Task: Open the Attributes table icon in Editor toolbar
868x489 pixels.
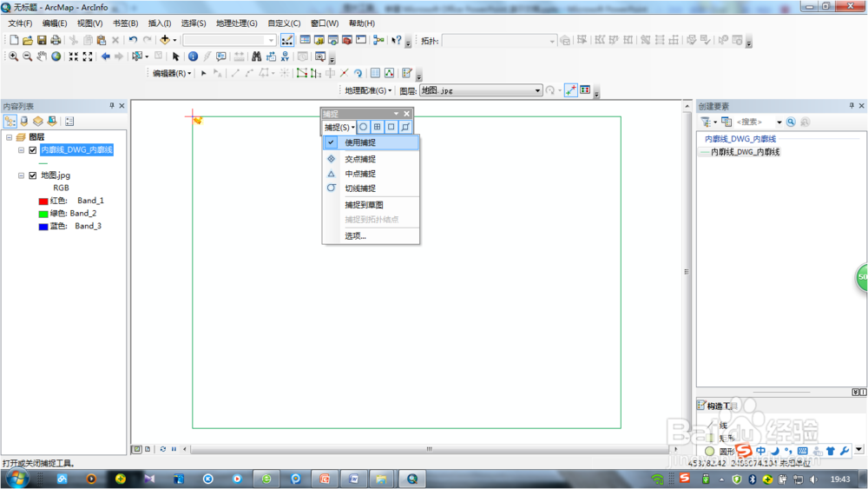Action: [x=375, y=73]
